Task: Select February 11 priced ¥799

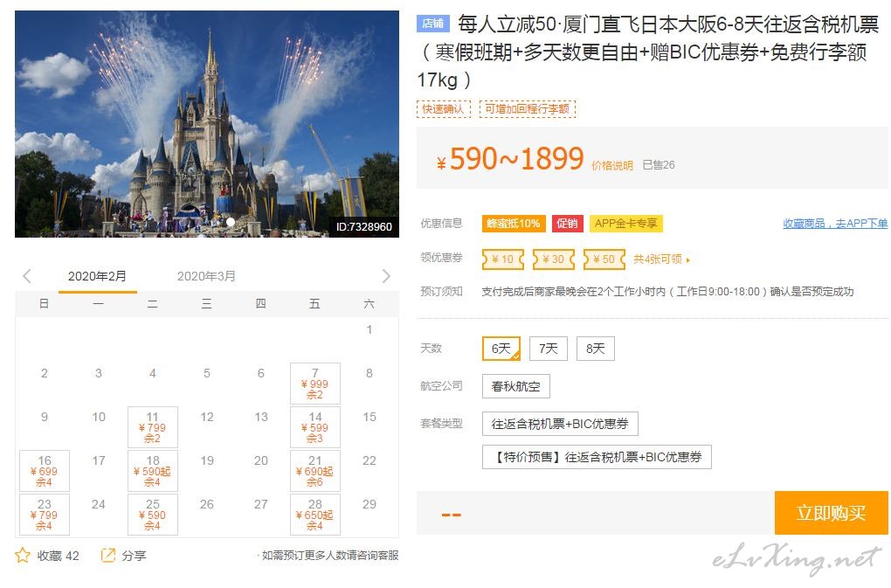Action: (153, 427)
